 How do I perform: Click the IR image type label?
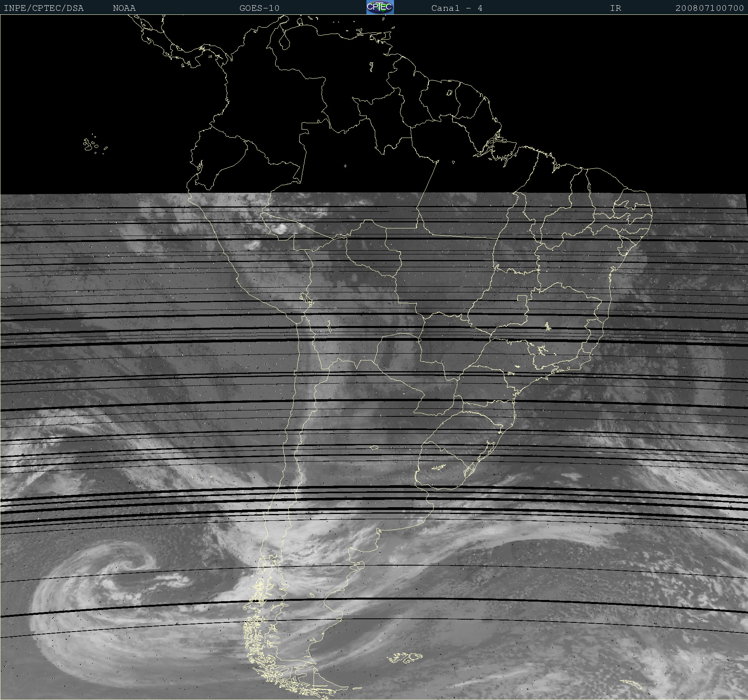click(615, 8)
